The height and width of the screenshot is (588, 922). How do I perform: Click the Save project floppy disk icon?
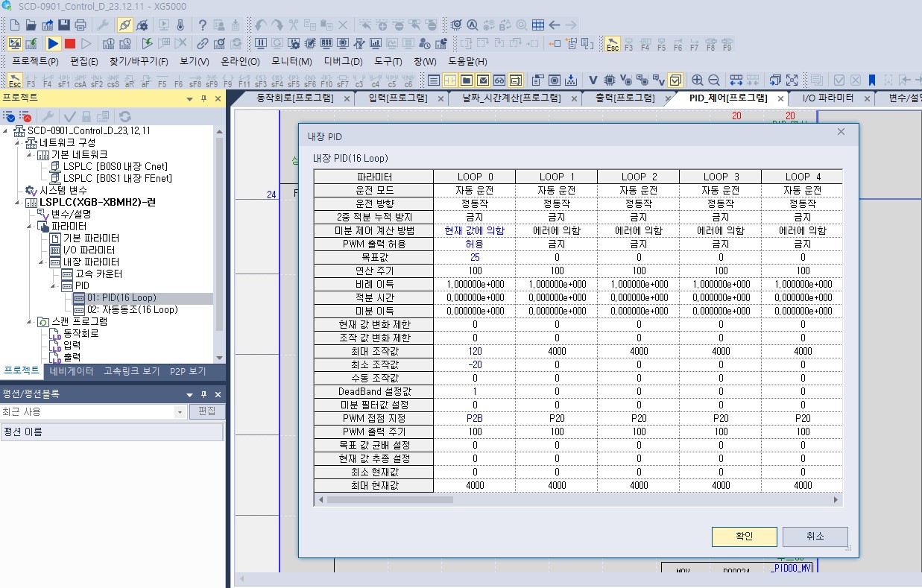tap(64, 25)
